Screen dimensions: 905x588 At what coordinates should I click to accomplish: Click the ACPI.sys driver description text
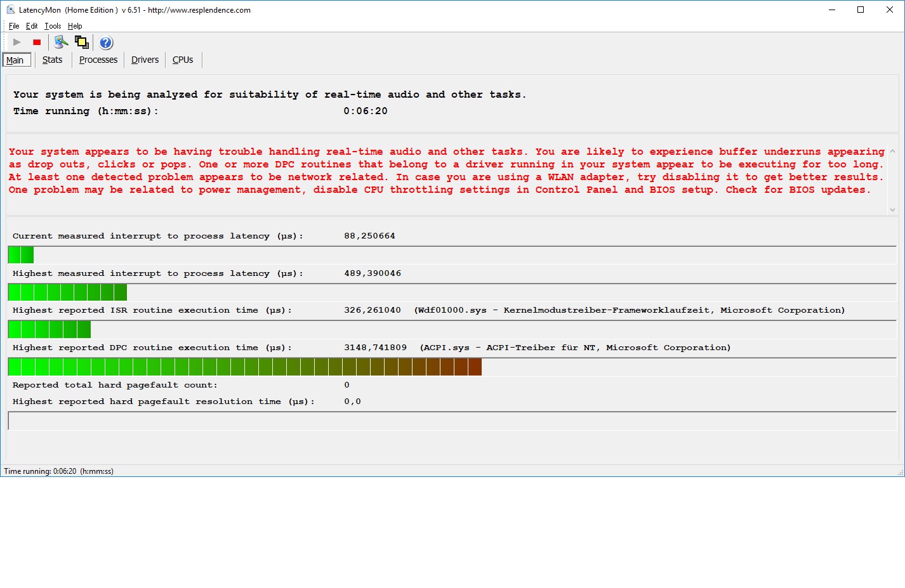pos(575,348)
